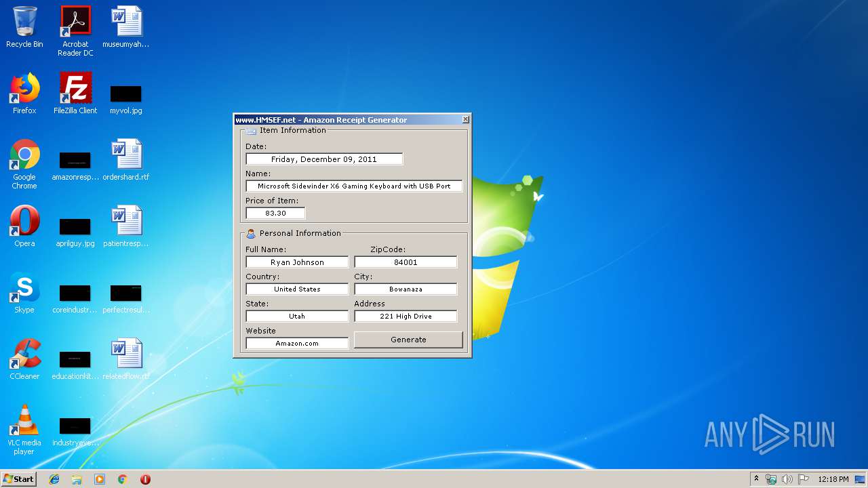Click the Full Name field with Ryan Johnson

297,262
